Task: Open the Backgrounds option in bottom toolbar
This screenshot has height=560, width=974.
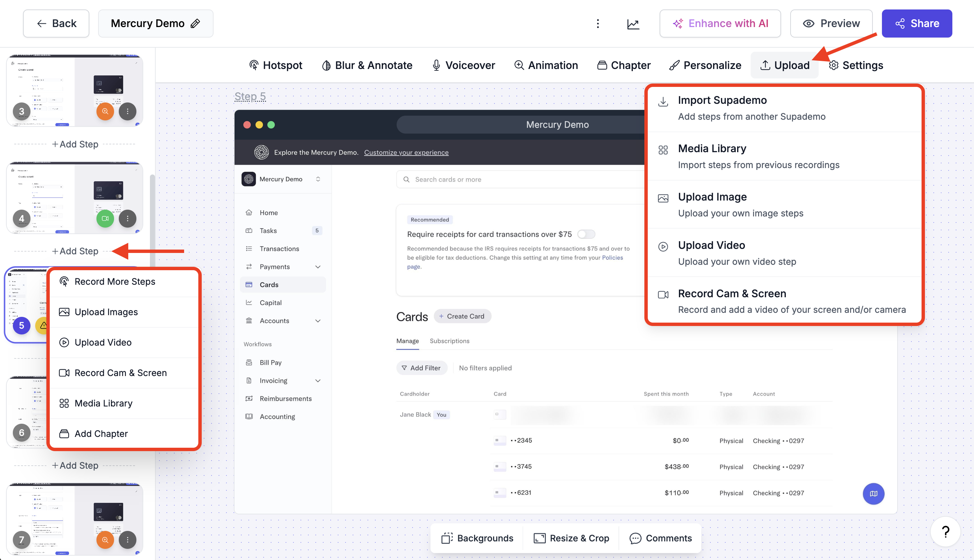Action: point(477,538)
